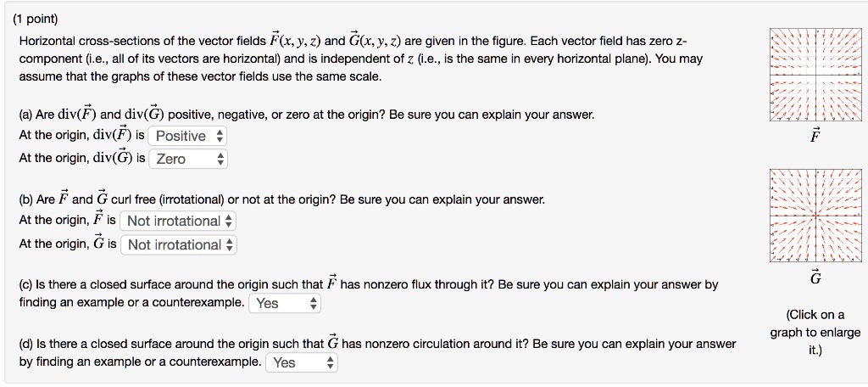Click the "Click on a graph to enlarge" note
This screenshot has height=387, width=868.
[815, 332]
